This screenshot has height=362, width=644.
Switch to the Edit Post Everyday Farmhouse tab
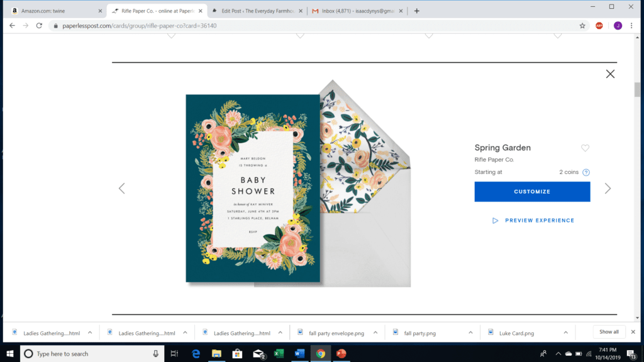pos(258,11)
